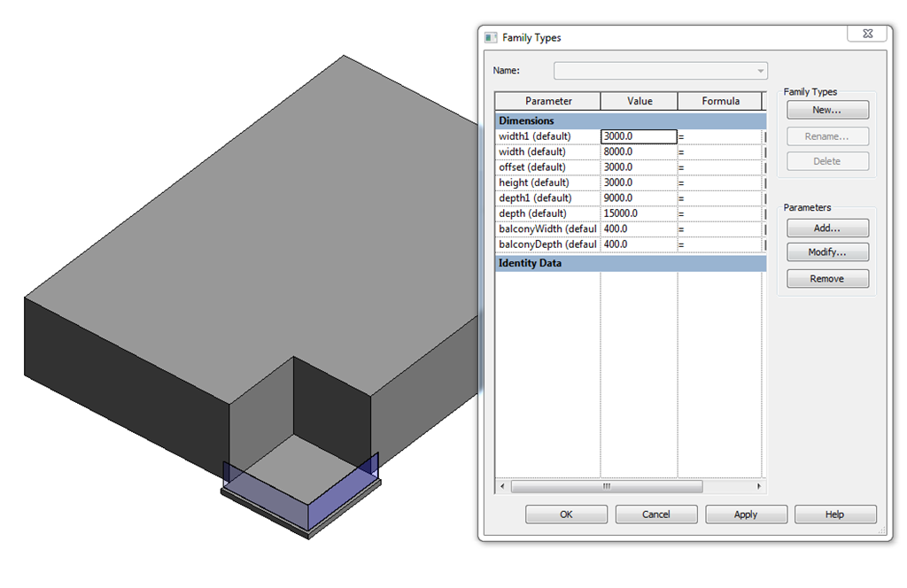Select the balconyWidth parameter name
Viewport: 907px width, 588px height.
pyautogui.click(x=547, y=229)
